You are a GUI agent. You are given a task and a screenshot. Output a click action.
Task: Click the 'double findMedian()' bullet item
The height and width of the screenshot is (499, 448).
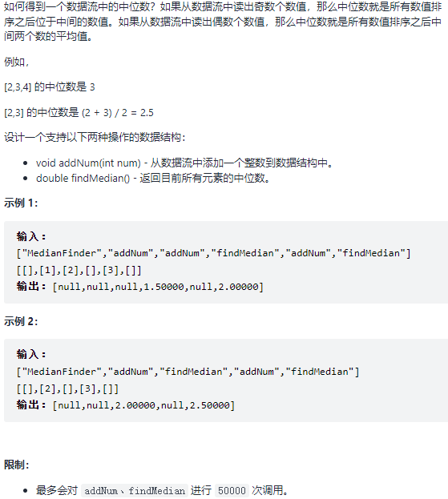[153, 178]
